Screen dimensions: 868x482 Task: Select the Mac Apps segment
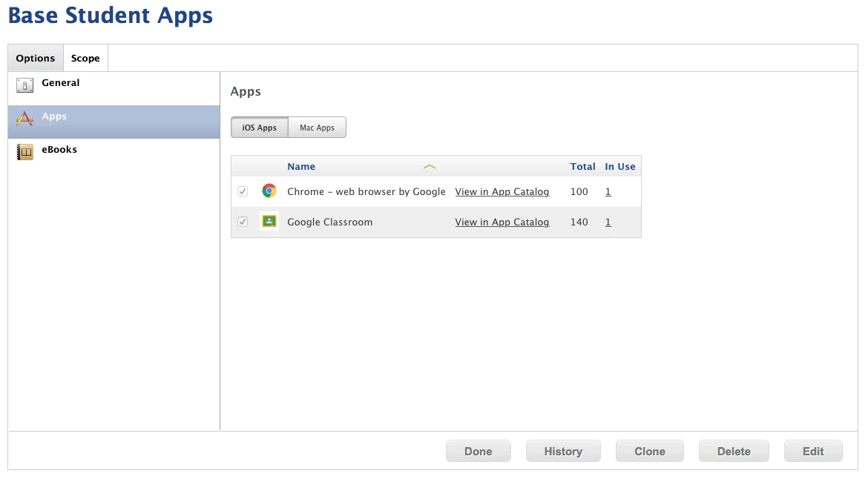318,128
